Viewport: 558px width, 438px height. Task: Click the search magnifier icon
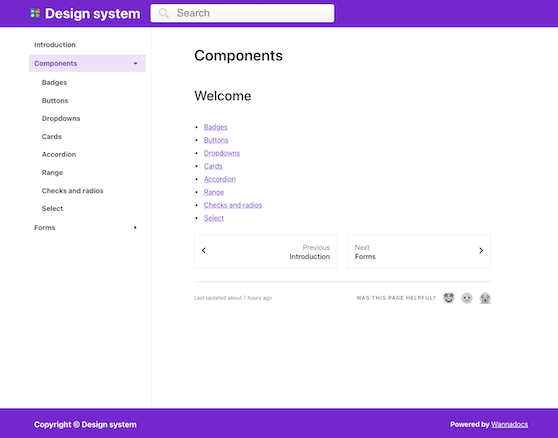(163, 13)
